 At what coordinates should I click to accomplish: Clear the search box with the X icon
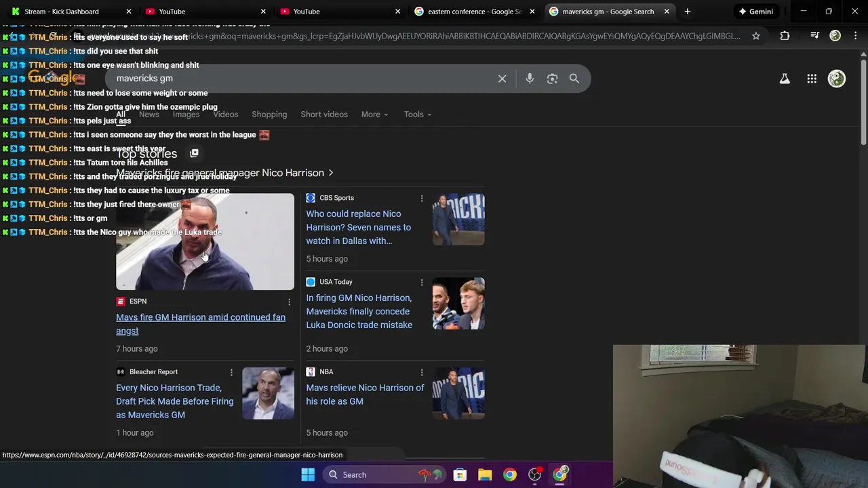[x=502, y=79]
